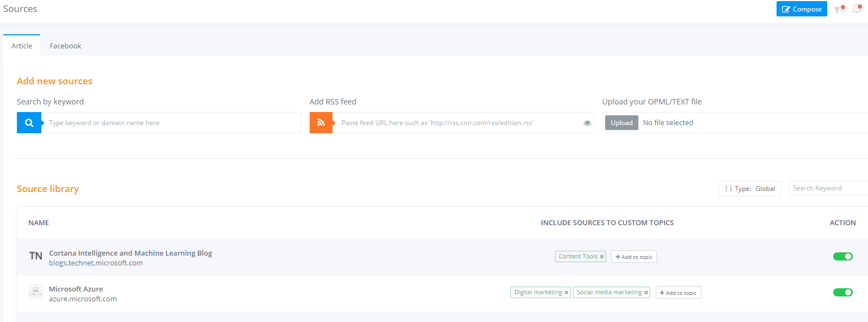The image size is (868, 322).
Task: Remove the Digital marketing tag
Action: tap(567, 293)
